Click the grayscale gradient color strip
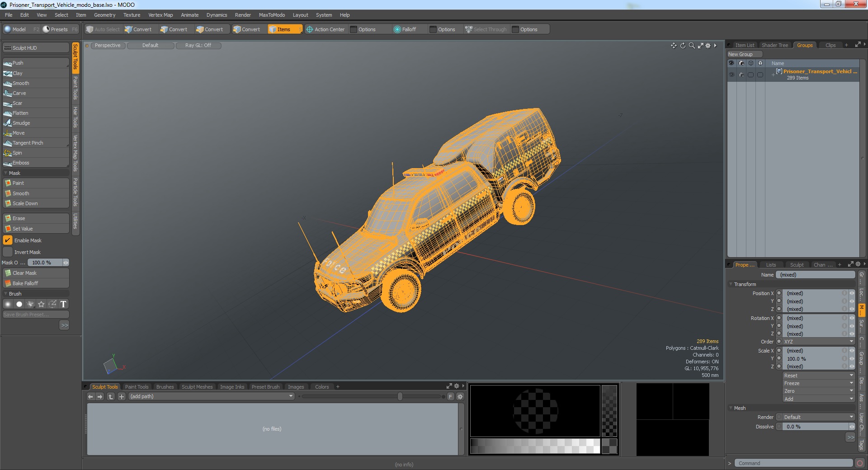 535,446
